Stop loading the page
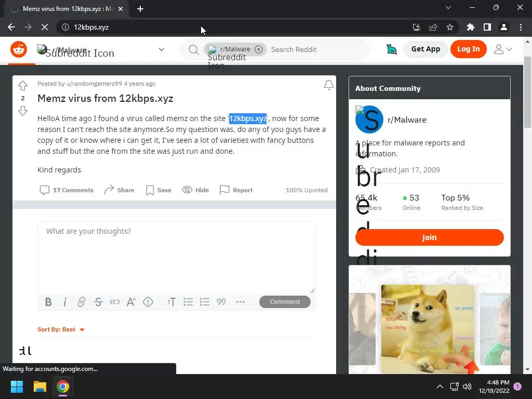Image resolution: width=532 pixels, height=399 pixels. [45, 27]
